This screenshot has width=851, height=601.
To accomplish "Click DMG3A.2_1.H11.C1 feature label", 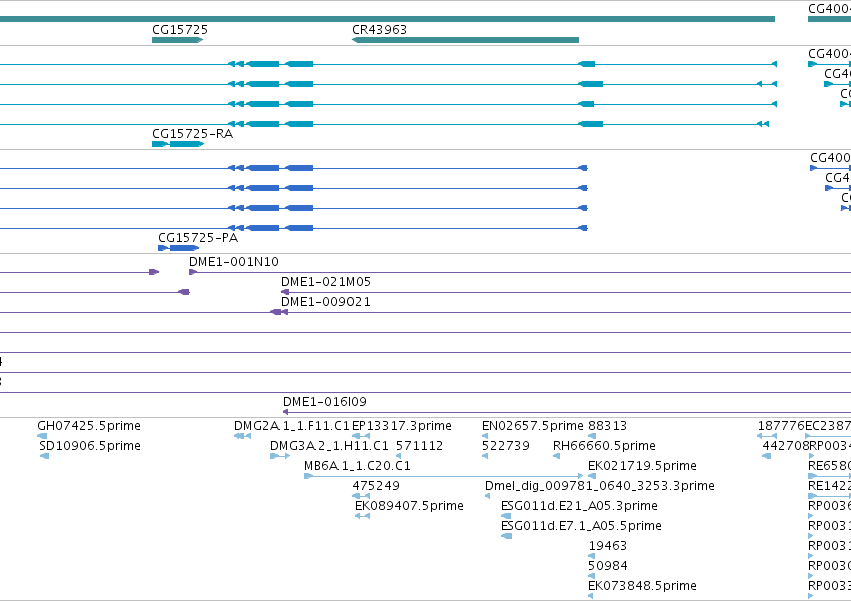I will 329,446.
